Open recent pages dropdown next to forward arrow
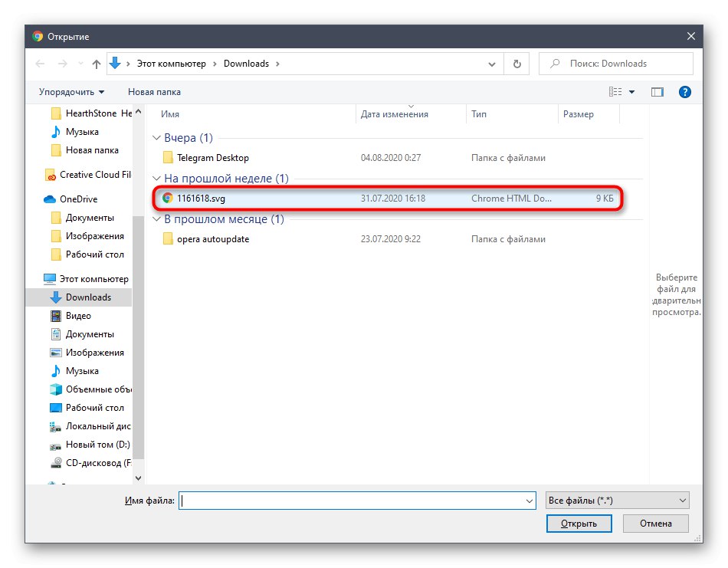728x568 pixels. pos(80,64)
